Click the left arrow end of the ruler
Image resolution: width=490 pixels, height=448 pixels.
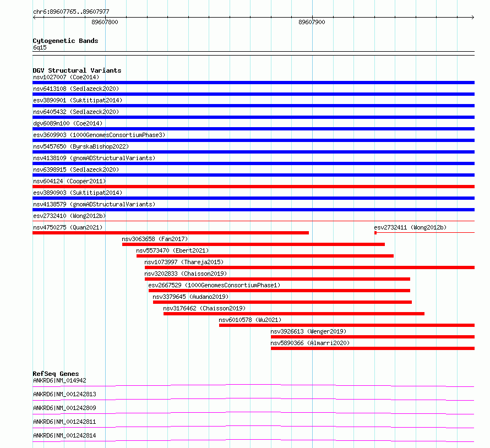pos(34,18)
